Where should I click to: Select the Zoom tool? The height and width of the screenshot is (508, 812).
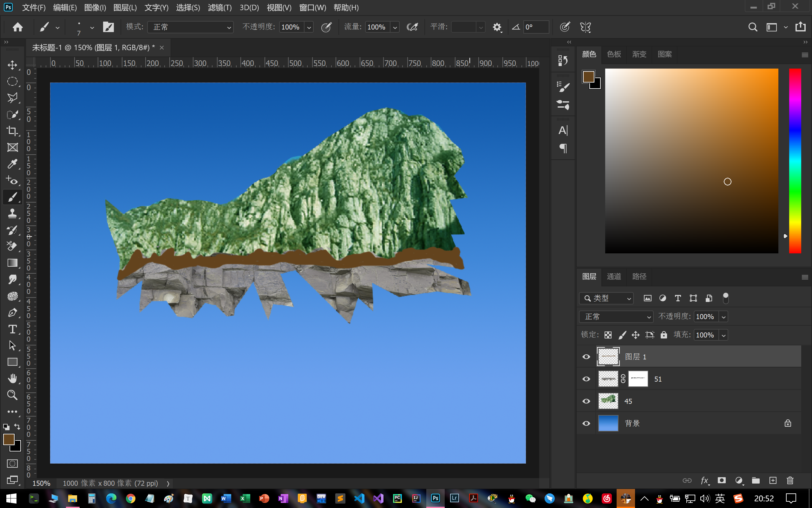(x=12, y=395)
